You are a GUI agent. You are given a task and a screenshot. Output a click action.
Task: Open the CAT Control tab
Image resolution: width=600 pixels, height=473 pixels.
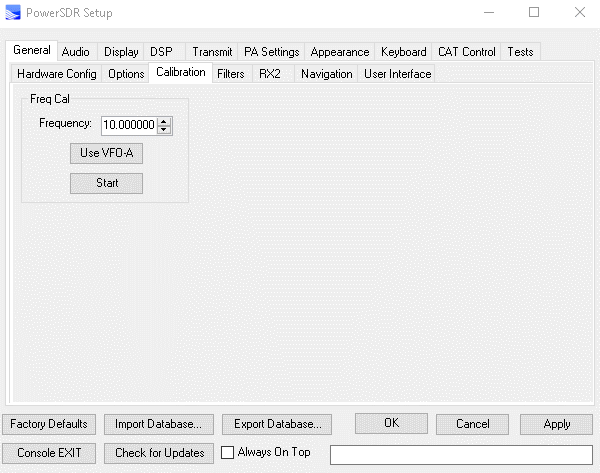coord(466,52)
